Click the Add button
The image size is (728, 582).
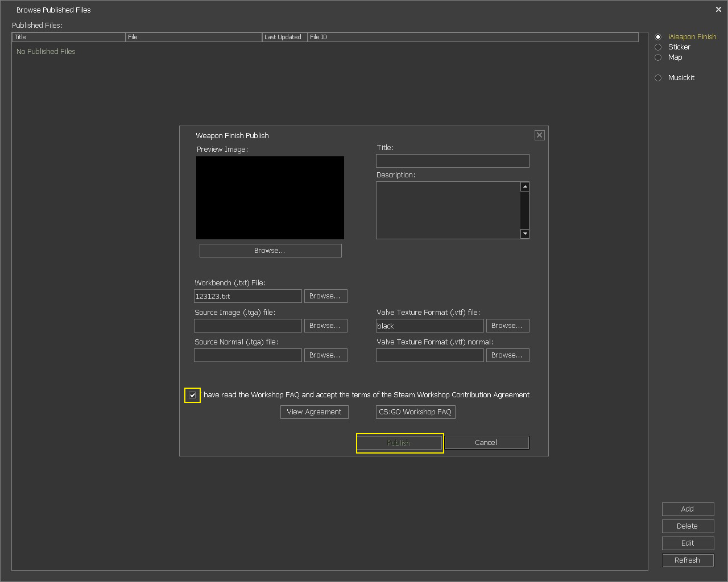pos(688,509)
